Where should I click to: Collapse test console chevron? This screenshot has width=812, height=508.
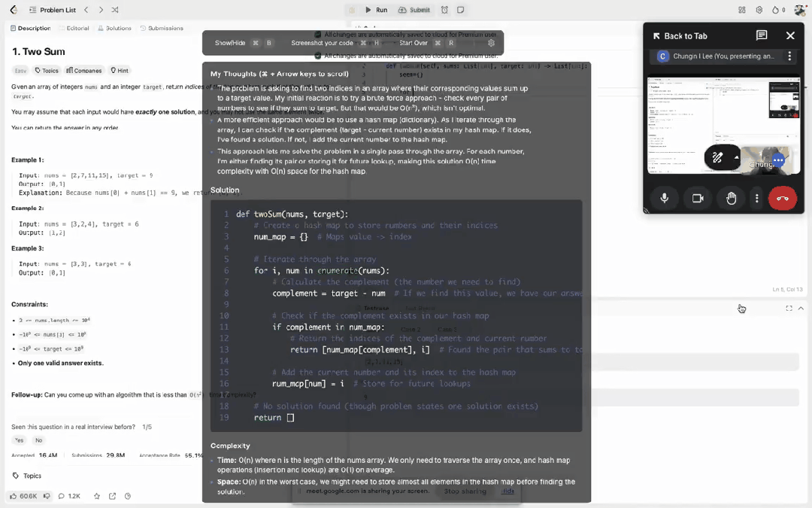[x=801, y=309]
